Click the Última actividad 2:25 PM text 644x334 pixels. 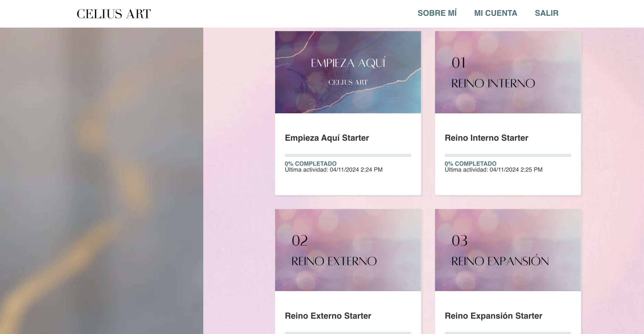point(493,170)
